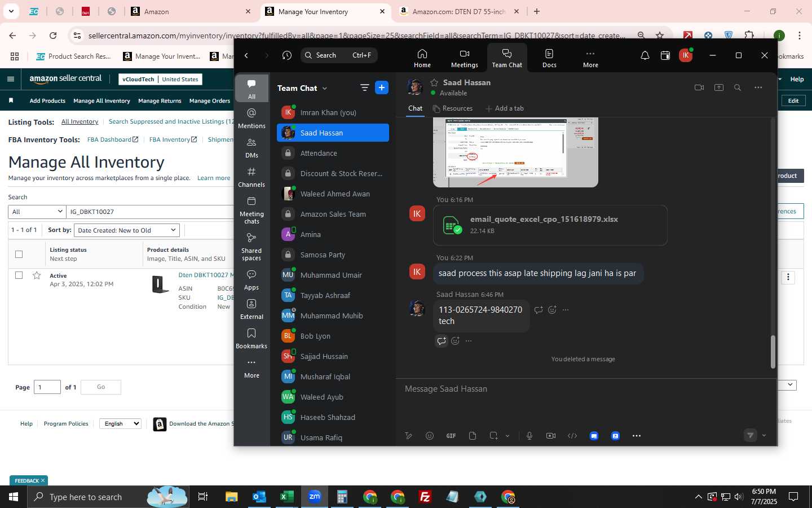Open Zoom notifications bell

pos(645,55)
